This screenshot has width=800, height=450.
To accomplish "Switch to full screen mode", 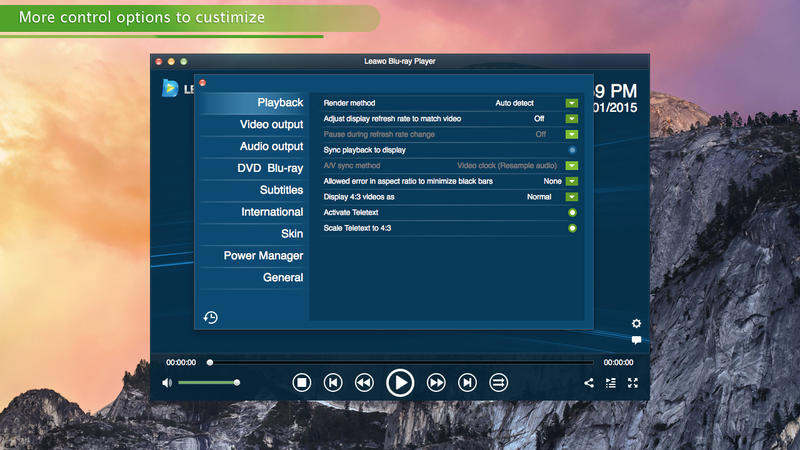I will (x=633, y=383).
